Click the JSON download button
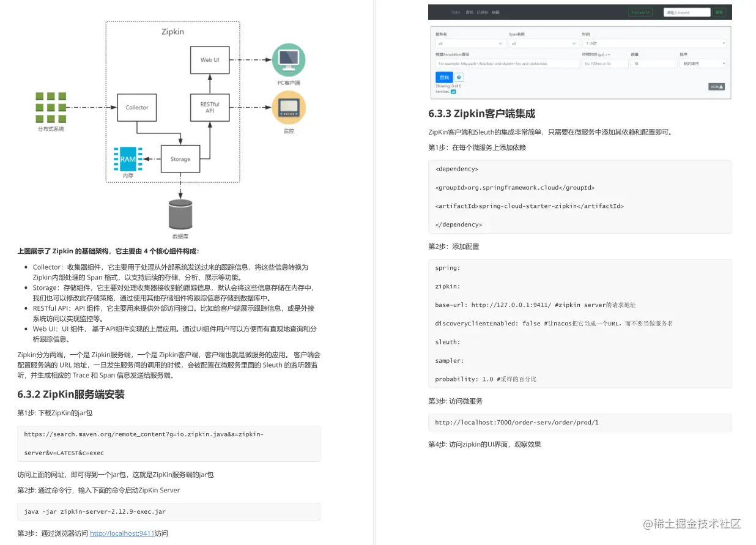Viewport: 756px width, 545px height. 717,87
